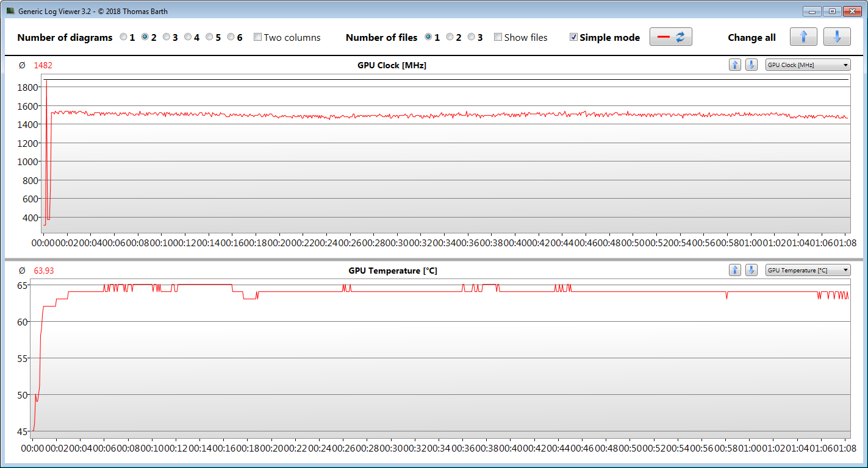Viewport: 868px width, 468px height.
Task: Open the GPU Temperature [°C] dropdown
Action: tap(808, 270)
